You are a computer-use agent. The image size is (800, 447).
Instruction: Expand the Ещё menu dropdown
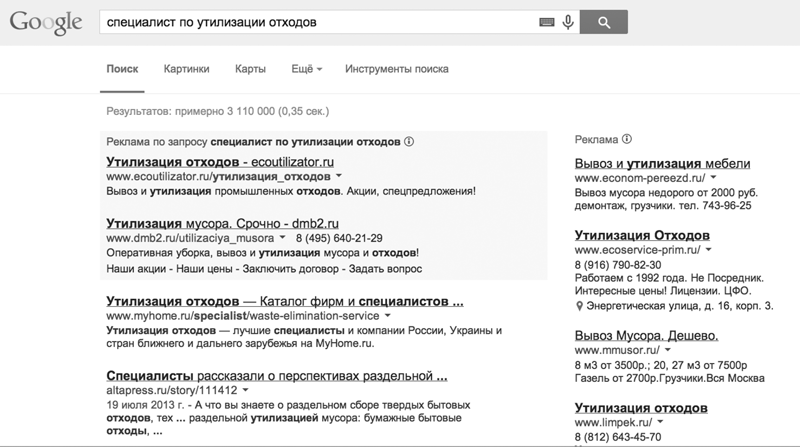point(306,69)
